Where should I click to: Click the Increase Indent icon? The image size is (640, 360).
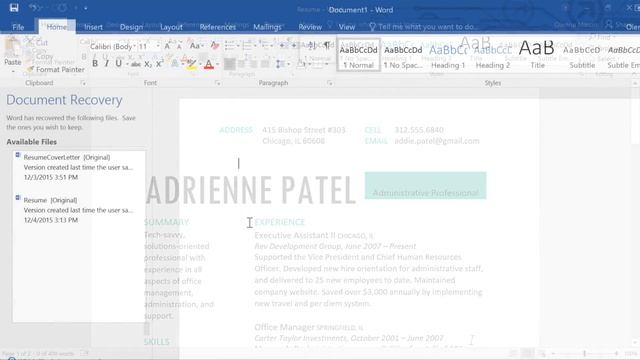293,46
